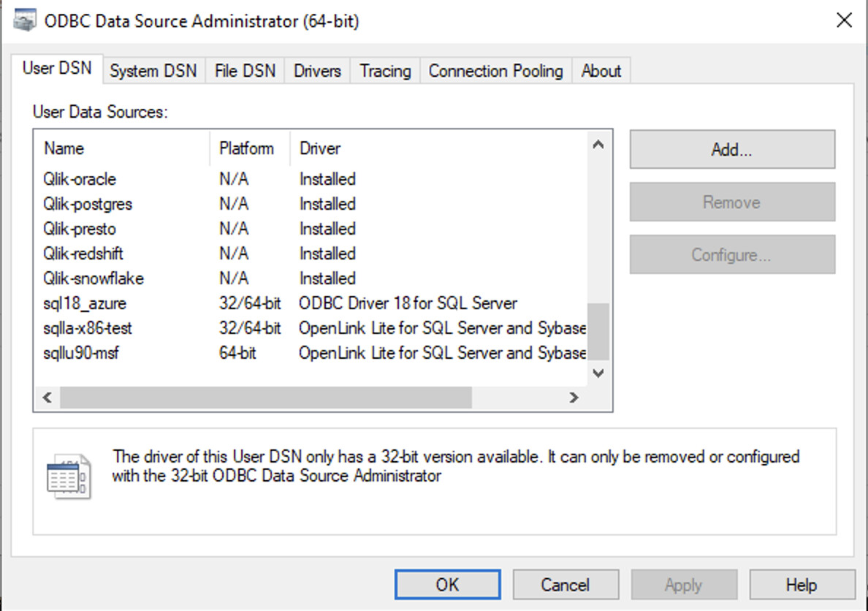Click the list's scroll up arrow
Image resolution: width=868 pixels, height=611 pixels.
[x=598, y=145]
